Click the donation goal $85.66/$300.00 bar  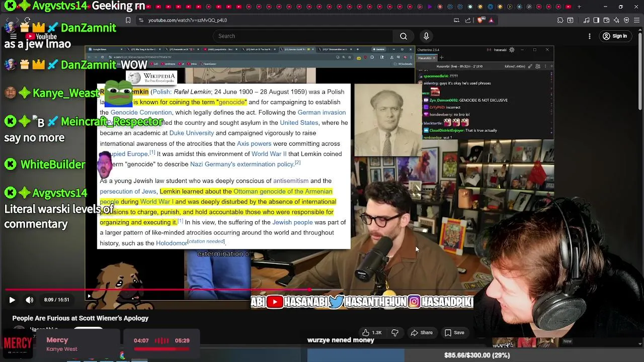(477, 355)
